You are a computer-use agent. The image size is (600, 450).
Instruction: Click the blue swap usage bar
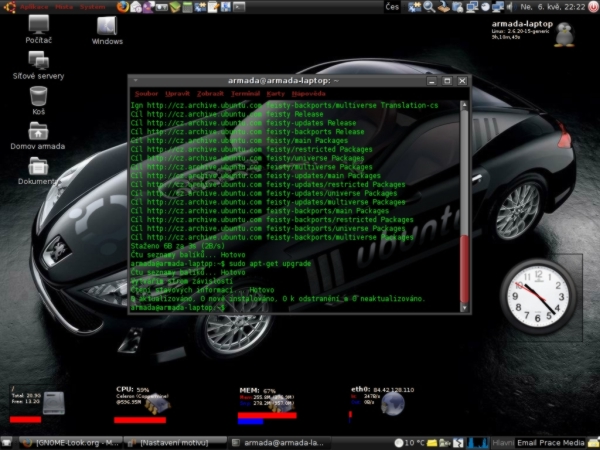pos(250,421)
